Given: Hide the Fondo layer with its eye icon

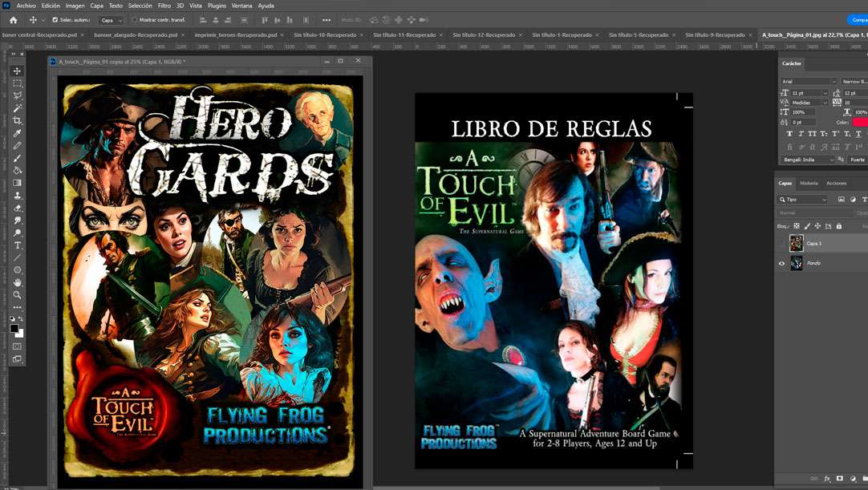Looking at the screenshot, I should pyautogui.click(x=782, y=263).
